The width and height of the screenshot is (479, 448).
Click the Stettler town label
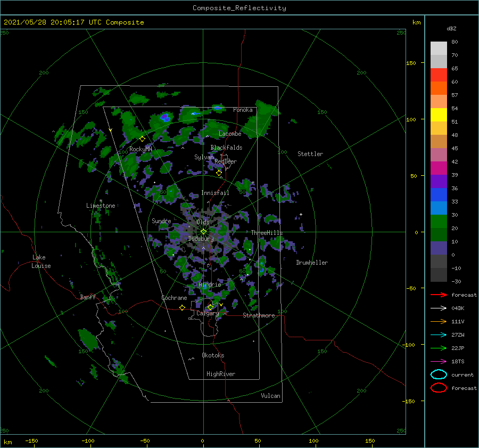310,154
